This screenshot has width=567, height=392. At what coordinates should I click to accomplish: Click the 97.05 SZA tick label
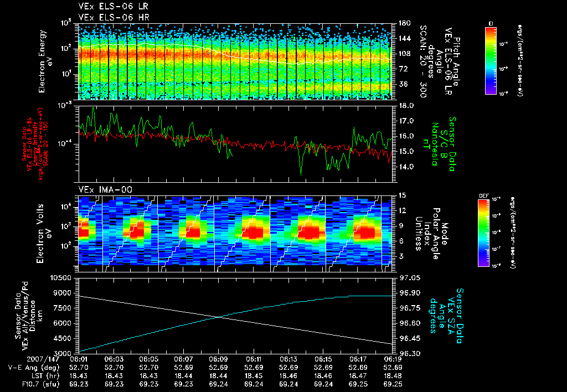409,278
